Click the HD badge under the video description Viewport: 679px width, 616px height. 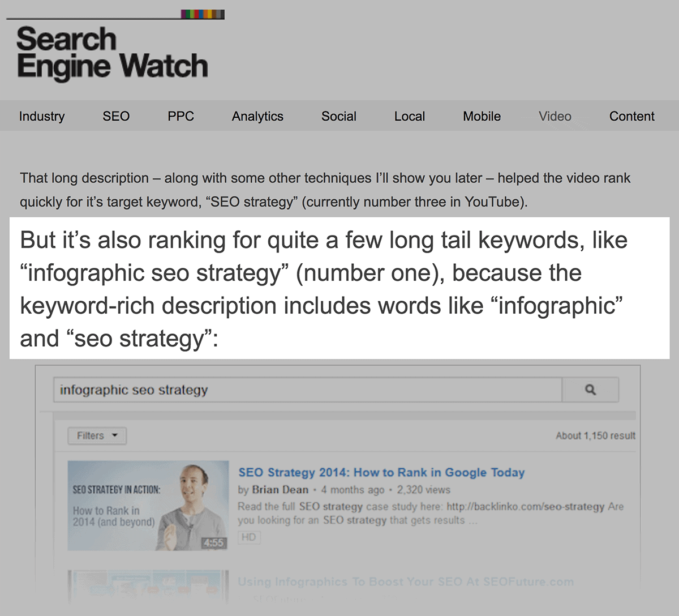point(249,537)
